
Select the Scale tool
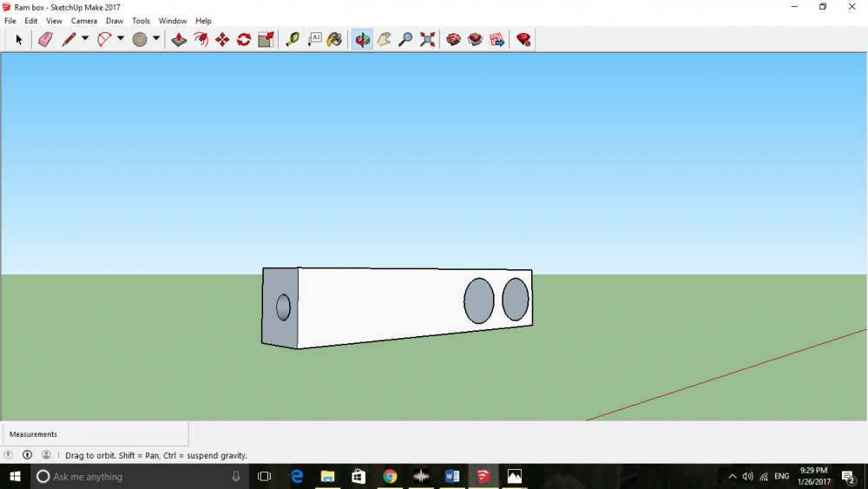(x=266, y=39)
